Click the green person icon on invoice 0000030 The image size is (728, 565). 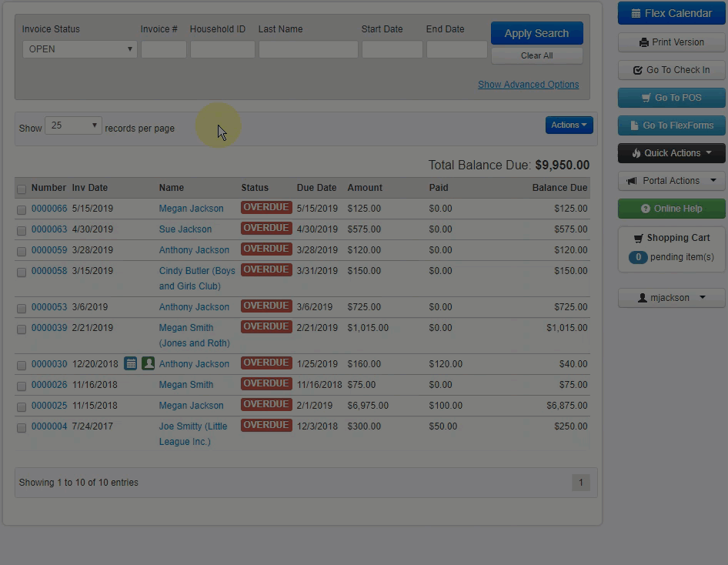(149, 363)
